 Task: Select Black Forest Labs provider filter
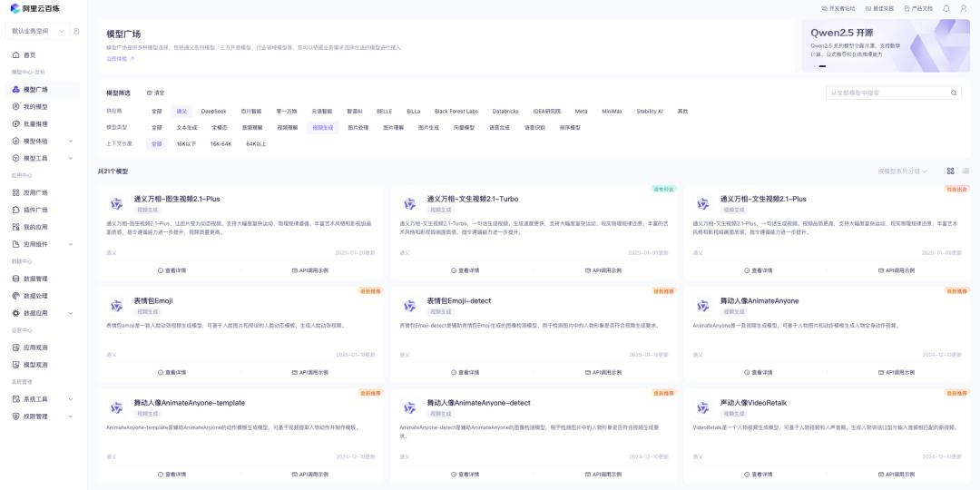pos(456,112)
